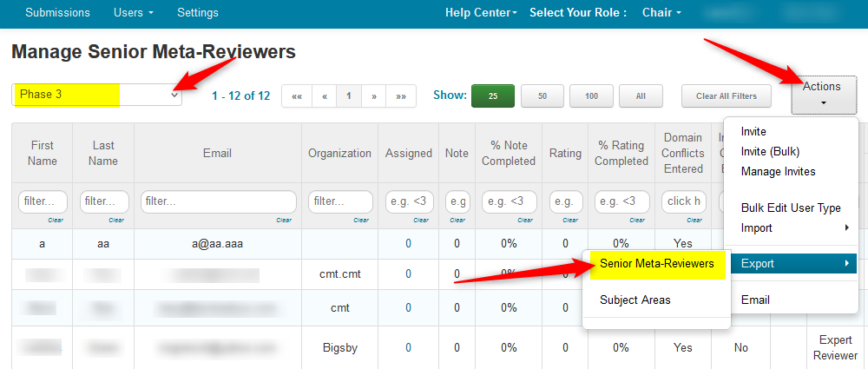Screen dimensions: 868x369
Task: Choose Senior Meta-Reviewers export option
Action: [656, 263]
